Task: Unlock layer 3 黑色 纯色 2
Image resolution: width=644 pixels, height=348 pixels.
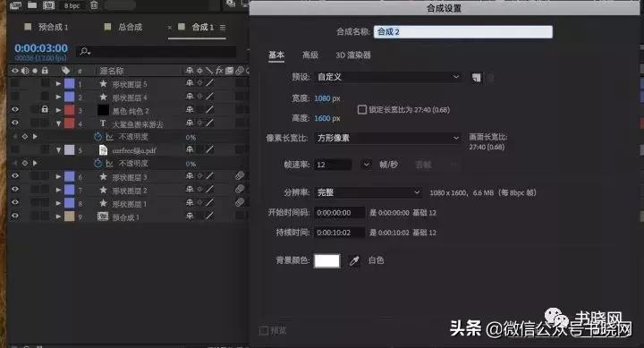Action: pos(45,110)
